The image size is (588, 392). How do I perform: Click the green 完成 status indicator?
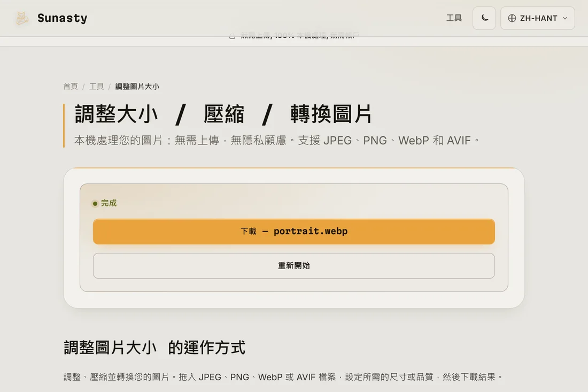105,203
